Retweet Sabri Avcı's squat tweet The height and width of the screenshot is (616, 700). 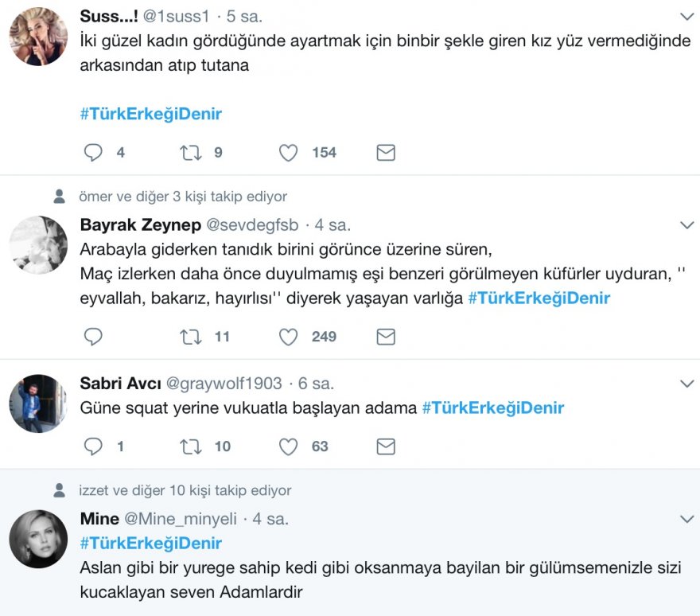[191, 446]
